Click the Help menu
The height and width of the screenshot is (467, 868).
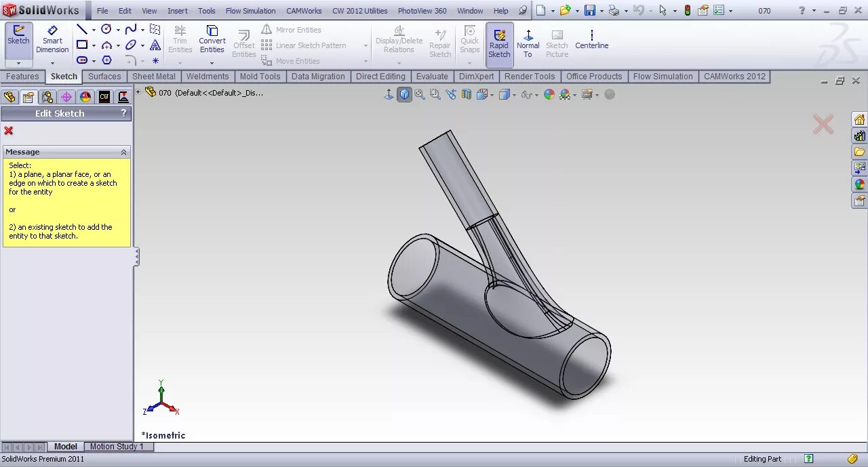[501, 11]
